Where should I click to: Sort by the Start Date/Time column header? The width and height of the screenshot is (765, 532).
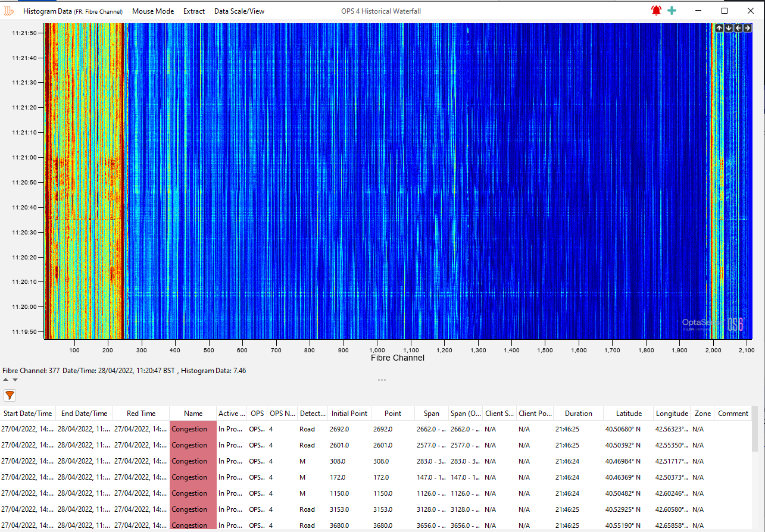click(x=28, y=413)
